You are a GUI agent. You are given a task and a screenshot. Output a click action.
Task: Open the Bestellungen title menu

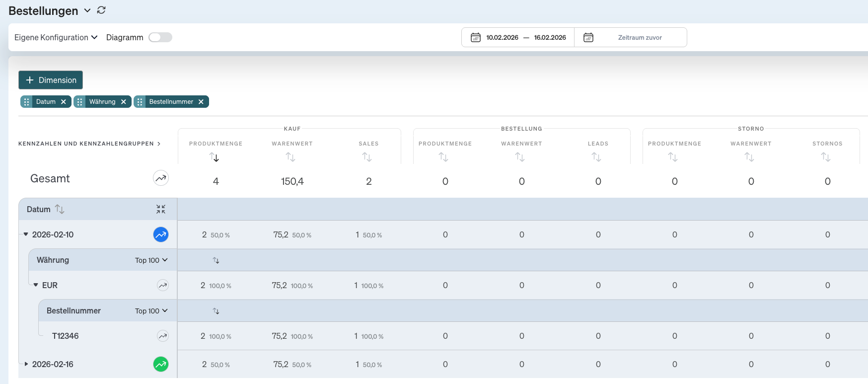click(x=87, y=10)
